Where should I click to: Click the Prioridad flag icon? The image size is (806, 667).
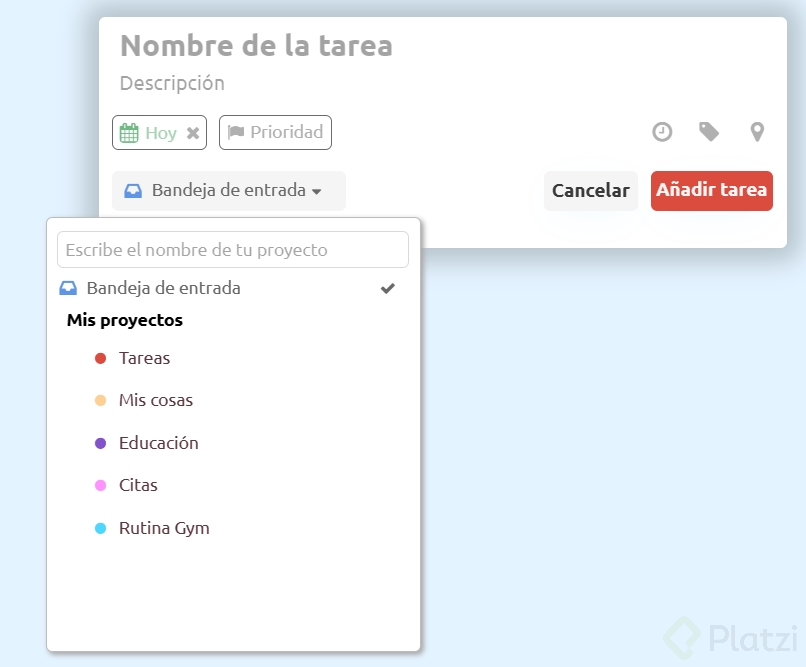pos(236,132)
